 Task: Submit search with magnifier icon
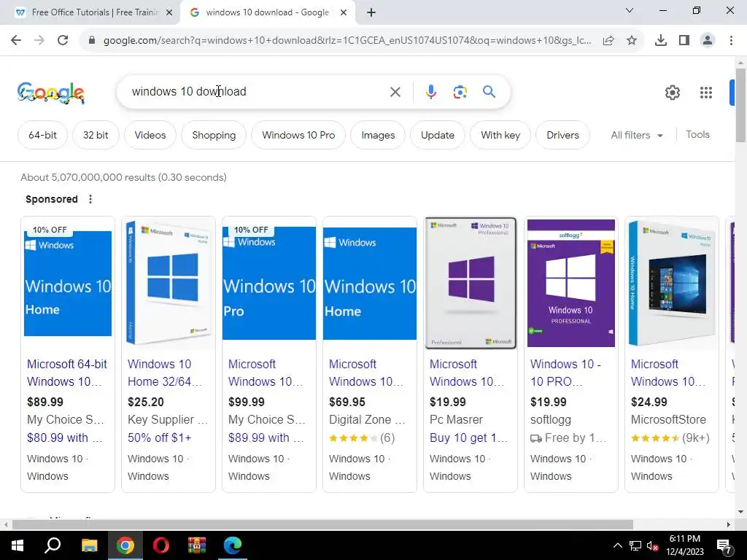pyautogui.click(x=489, y=91)
